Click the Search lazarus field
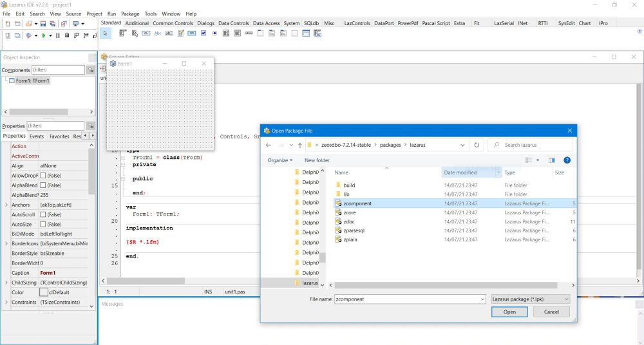 point(530,145)
